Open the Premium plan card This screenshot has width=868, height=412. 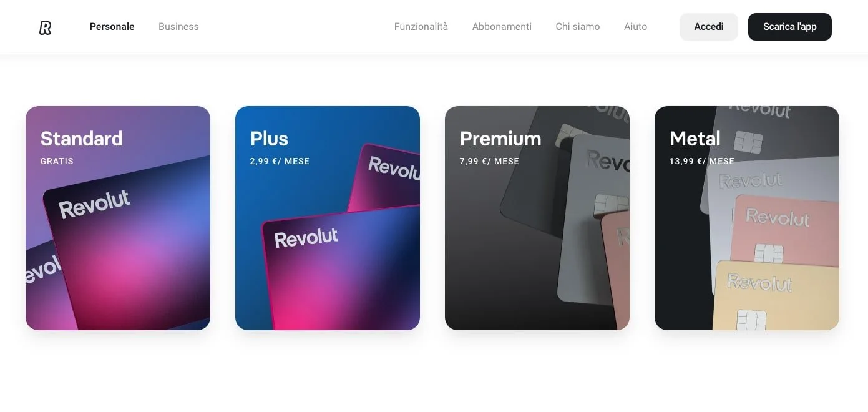point(537,218)
